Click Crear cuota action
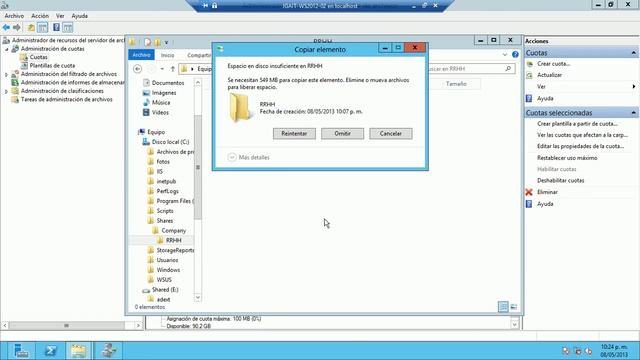Image resolution: width=640 pixels, height=360 pixels. pos(553,64)
